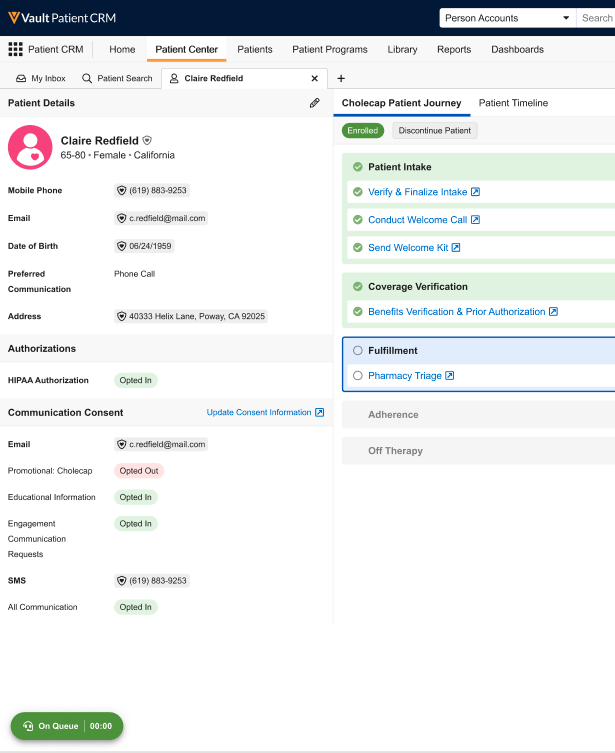Click the shield icon next to mobile phone
Screen dimensions: 615x753
[122, 190]
